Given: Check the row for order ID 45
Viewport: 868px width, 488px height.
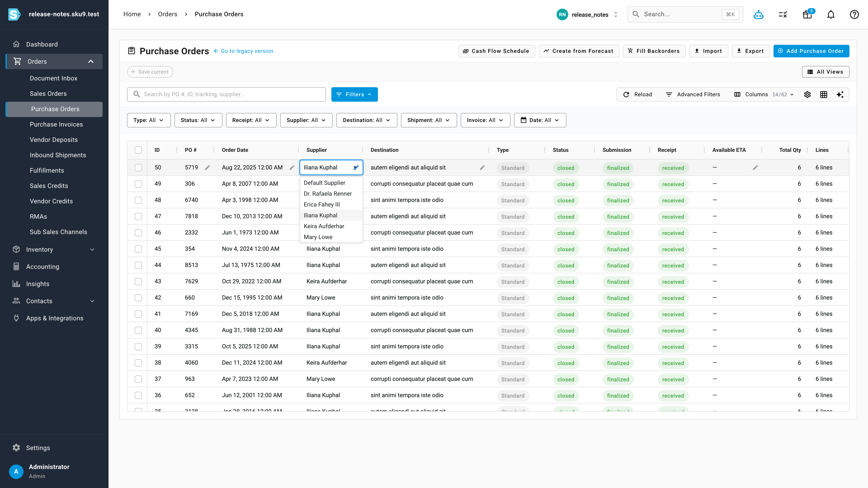Looking at the screenshot, I should [x=139, y=249].
